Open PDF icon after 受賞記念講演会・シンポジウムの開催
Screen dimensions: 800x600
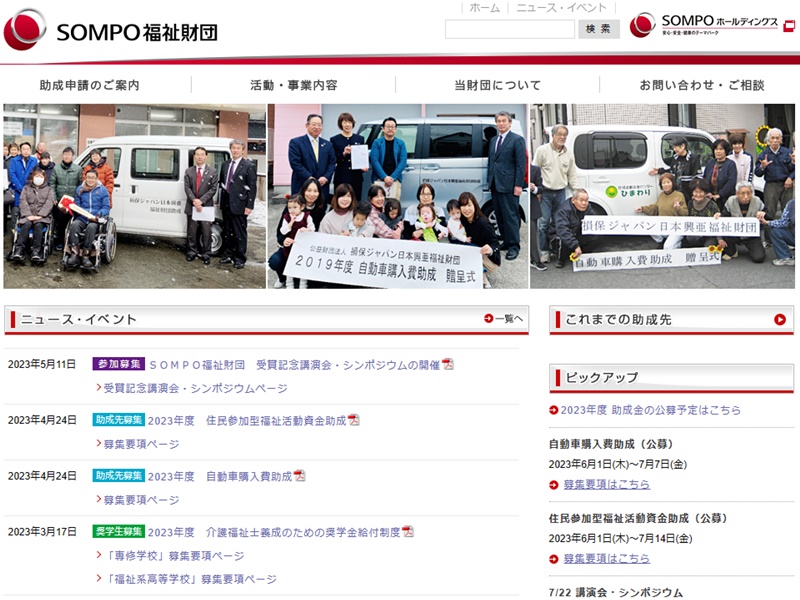click(x=448, y=364)
